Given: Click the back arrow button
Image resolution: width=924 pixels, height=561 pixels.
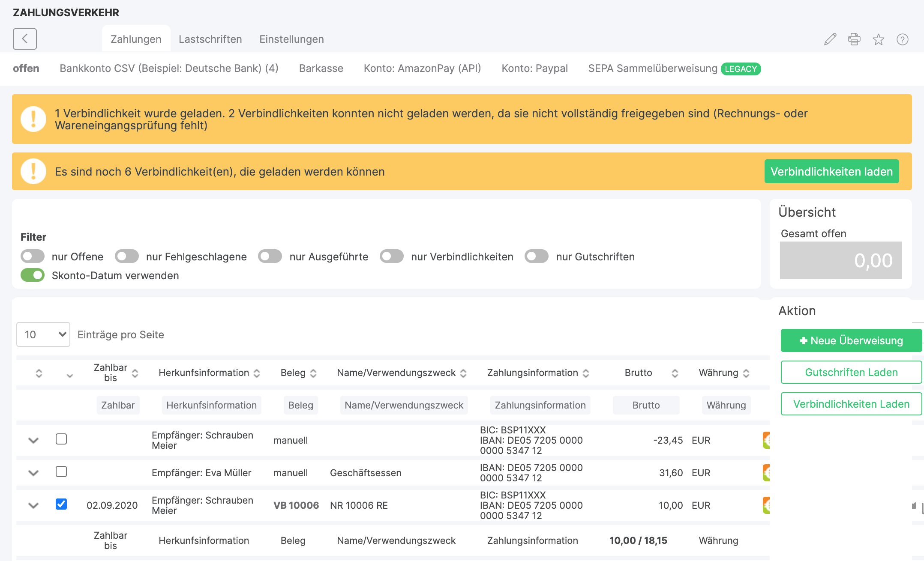Looking at the screenshot, I should [x=25, y=39].
